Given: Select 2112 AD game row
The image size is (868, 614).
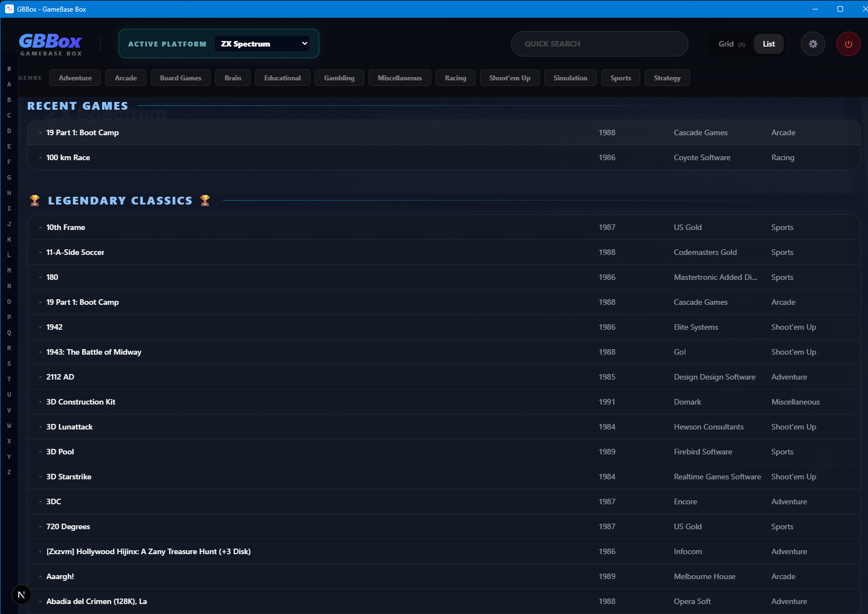Looking at the screenshot, I should 443,377.
